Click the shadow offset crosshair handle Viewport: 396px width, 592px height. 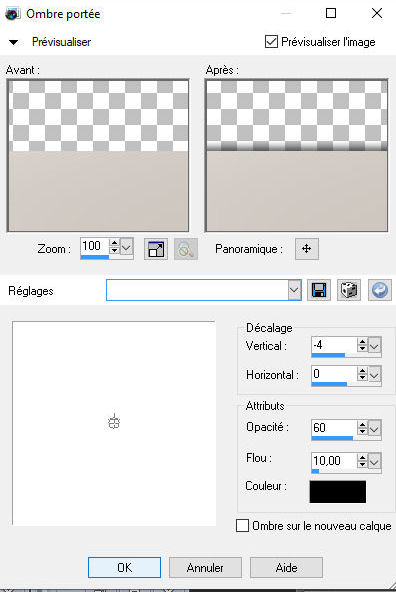tap(114, 422)
